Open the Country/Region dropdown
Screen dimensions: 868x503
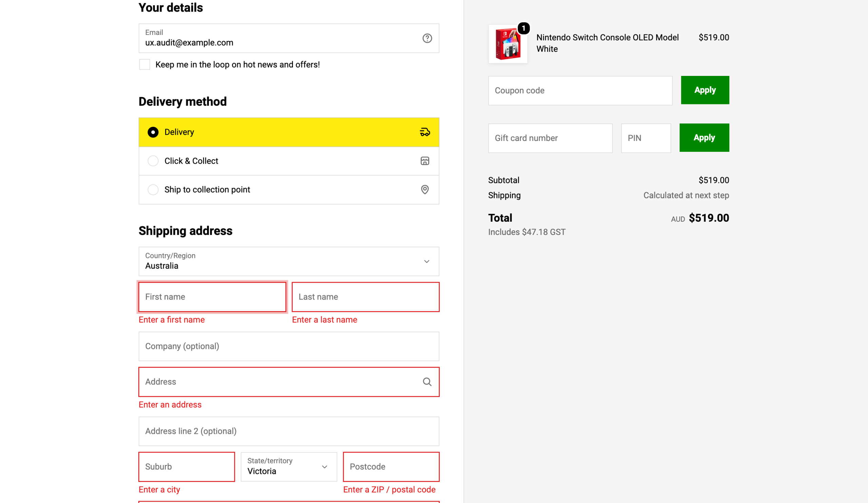pos(289,261)
